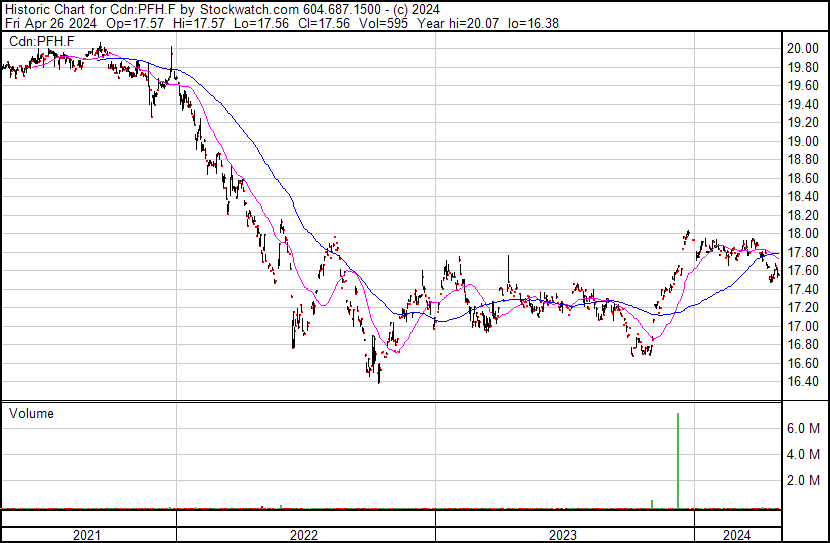
Task: Select the 2024 year label on the timeline
Action: (737, 535)
